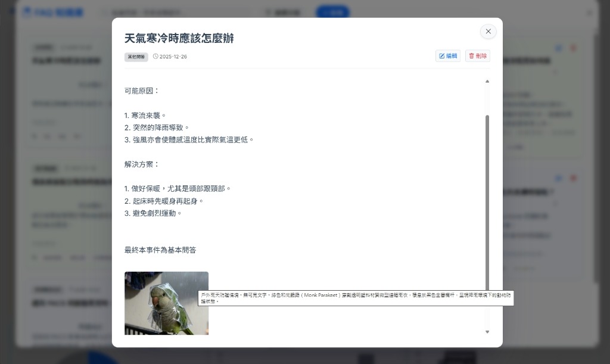Click the blue edit icon on the top-right card
Viewport: 610px width, 364px height.
tap(559, 48)
